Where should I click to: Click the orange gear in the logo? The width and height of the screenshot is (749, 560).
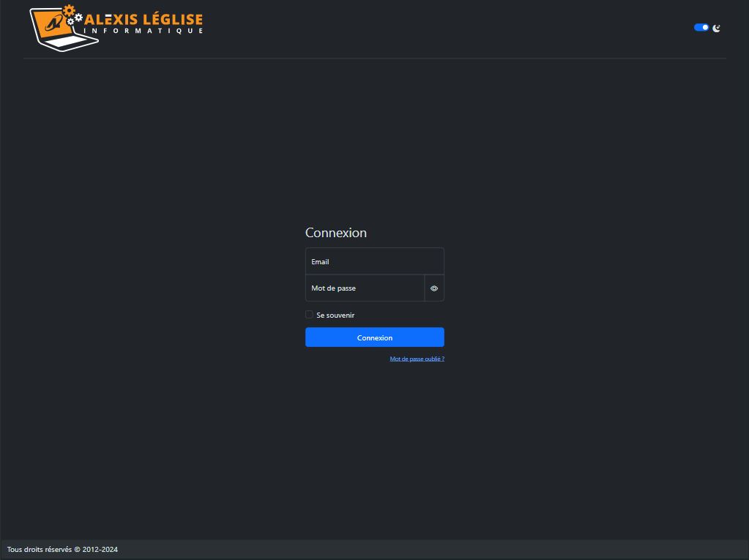[x=69, y=11]
